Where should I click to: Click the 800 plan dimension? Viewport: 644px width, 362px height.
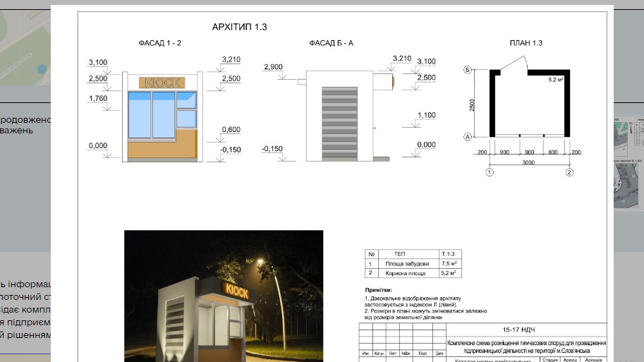point(553,152)
